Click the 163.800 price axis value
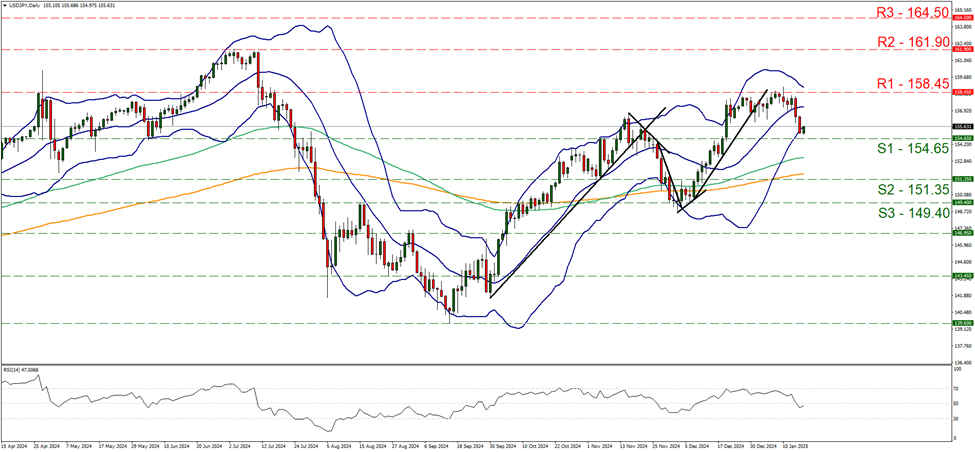 (962, 27)
